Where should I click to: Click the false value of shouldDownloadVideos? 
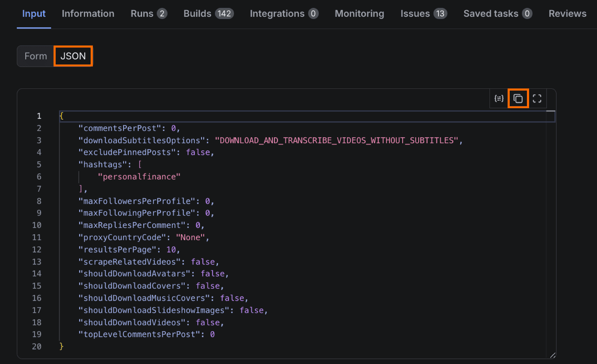pyautogui.click(x=207, y=323)
